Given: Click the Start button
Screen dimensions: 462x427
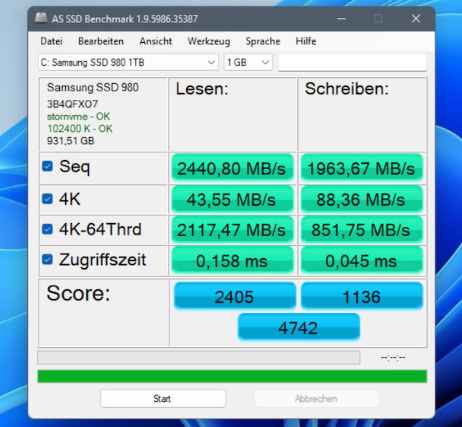Looking at the screenshot, I should point(163,398).
